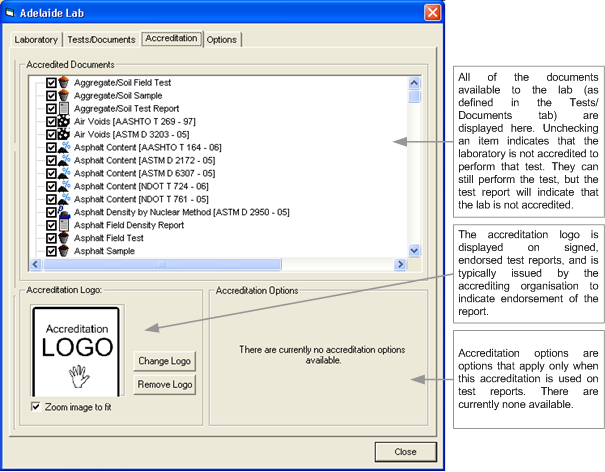Click the Aggregate/Soil Test Report document icon
The width and height of the screenshot is (605, 472).
pos(64,108)
